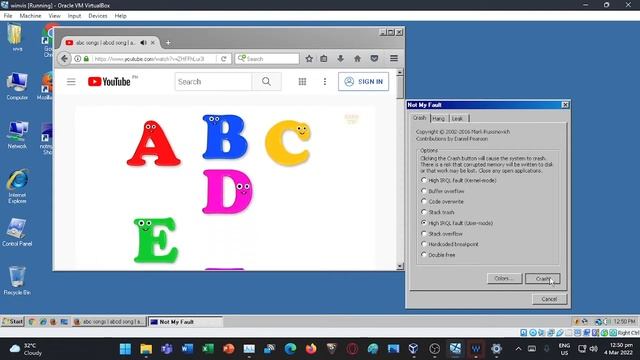Launch Word from host taskbar
The height and width of the screenshot is (360, 640).
click(187, 349)
